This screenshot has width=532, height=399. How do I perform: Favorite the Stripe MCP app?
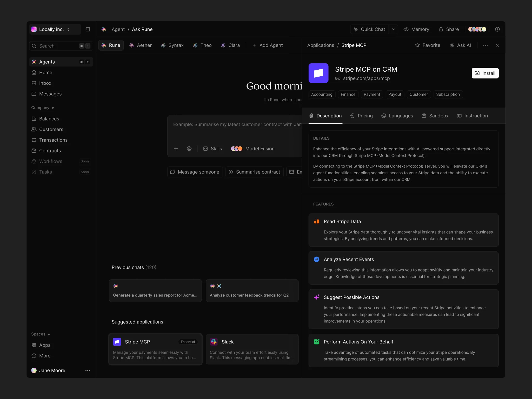tap(427, 45)
